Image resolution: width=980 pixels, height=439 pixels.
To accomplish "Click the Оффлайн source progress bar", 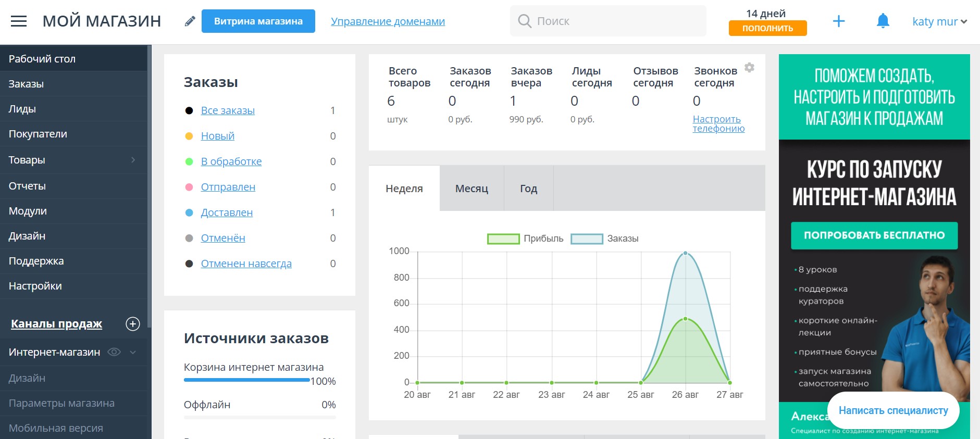I will pyautogui.click(x=260, y=417).
